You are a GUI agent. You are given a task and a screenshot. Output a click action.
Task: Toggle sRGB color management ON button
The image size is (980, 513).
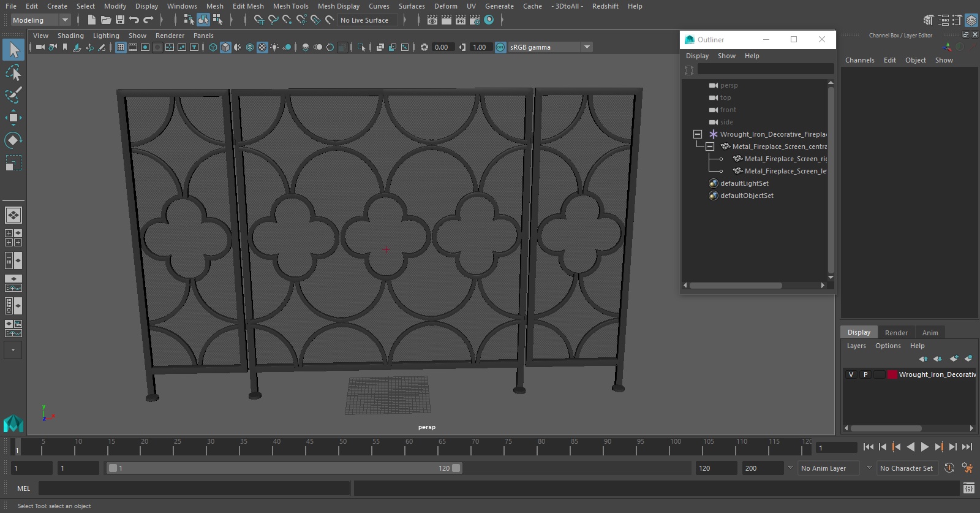[500, 47]
